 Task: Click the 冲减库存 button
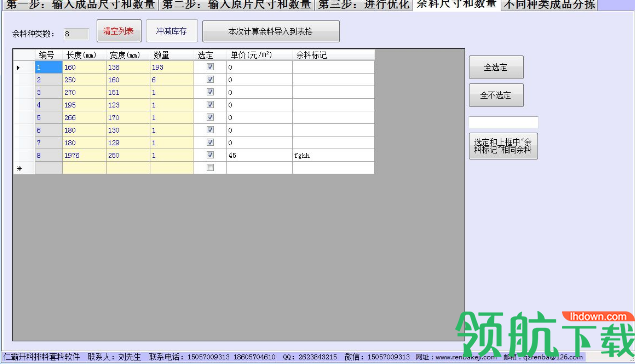(171, 31)
